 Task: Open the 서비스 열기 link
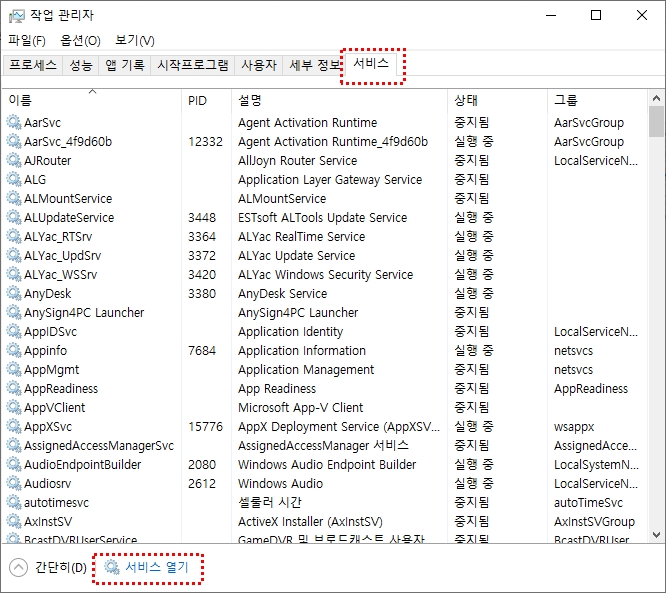156,567
